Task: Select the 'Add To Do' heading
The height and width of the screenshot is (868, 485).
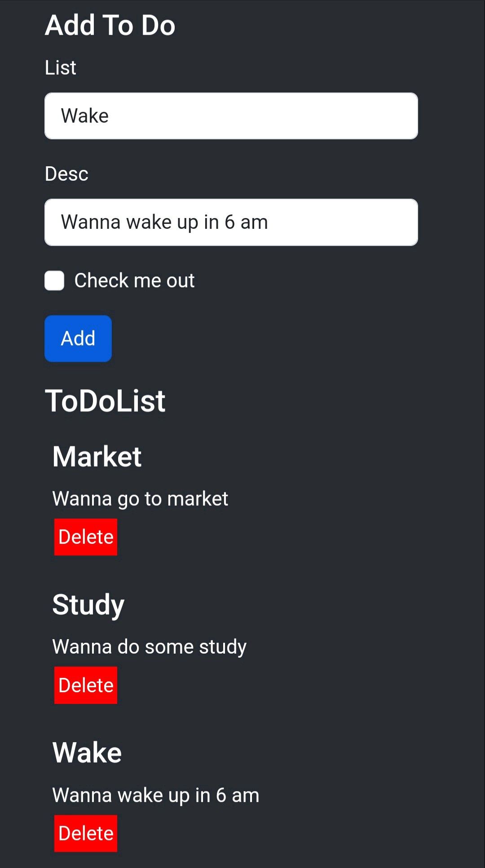Action: click(110, 25)
